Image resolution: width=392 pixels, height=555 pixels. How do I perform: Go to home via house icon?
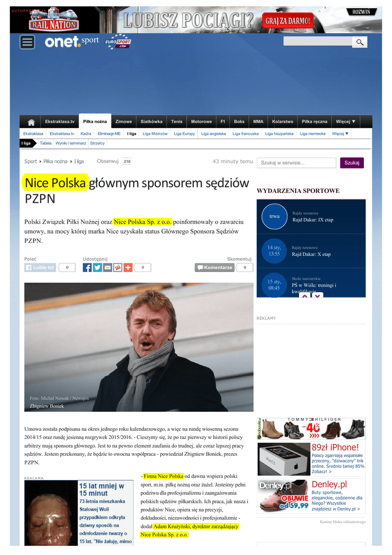[x=31, y=122]
